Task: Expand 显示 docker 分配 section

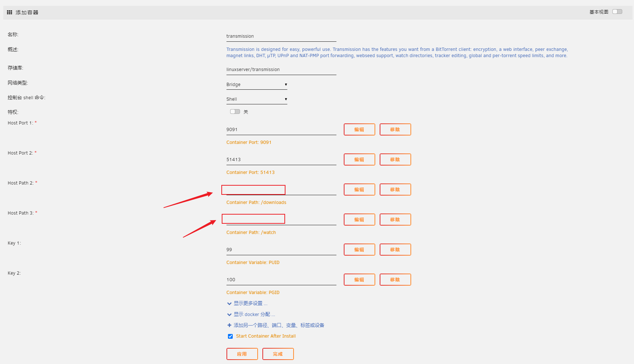Action: coord(252,315)
